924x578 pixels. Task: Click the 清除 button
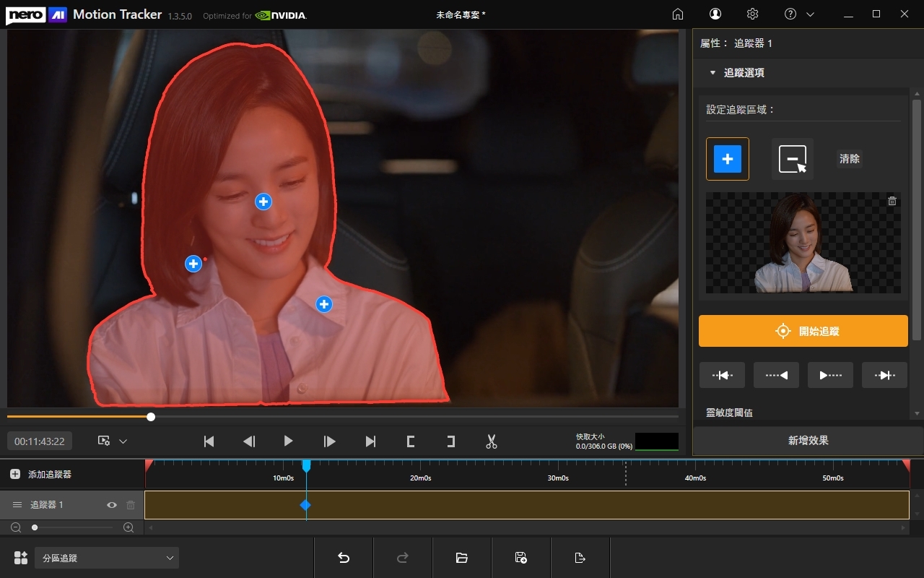coord(850,159)
